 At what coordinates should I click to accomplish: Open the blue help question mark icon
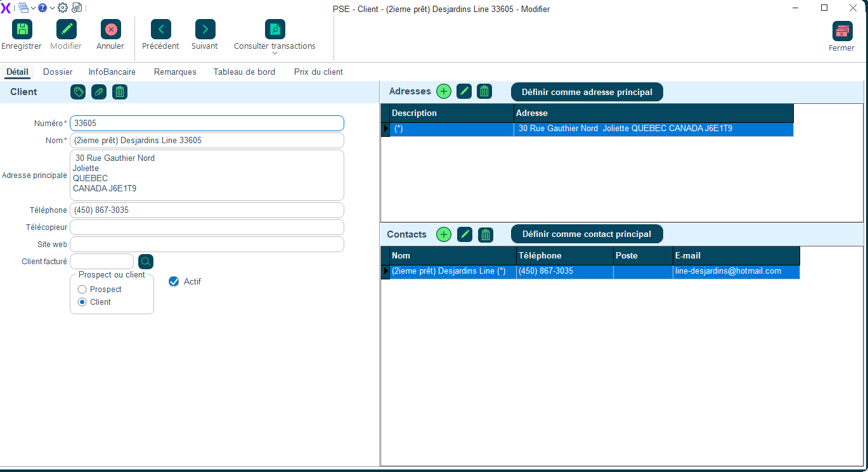tap(42, 8)
